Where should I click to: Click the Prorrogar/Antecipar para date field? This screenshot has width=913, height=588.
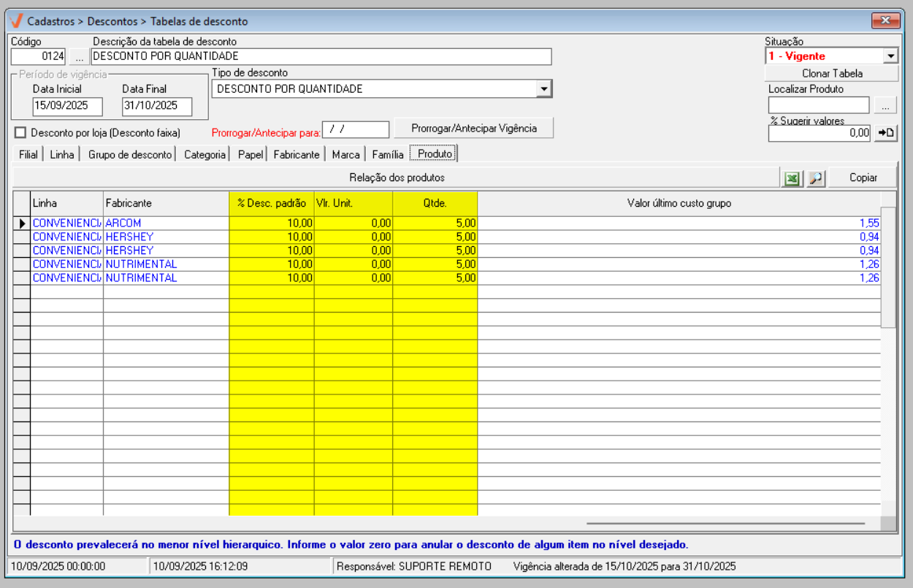(356, 129)
